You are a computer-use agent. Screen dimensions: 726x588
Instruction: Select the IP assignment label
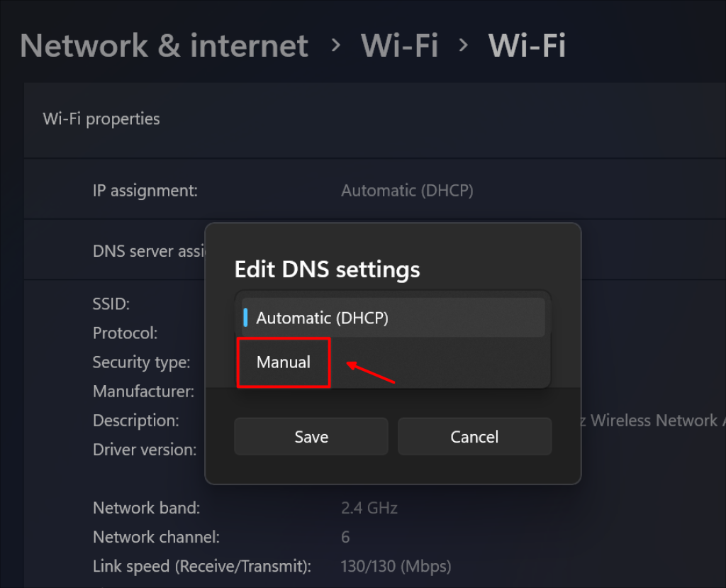(x=145, y=190)
